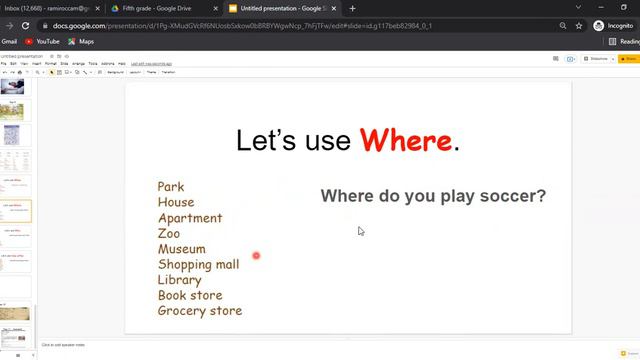Screen dimensions: 640x360
Task: Click the 'Let's use Where.' title
Action: pyautogui.click(x=348, y=140)
